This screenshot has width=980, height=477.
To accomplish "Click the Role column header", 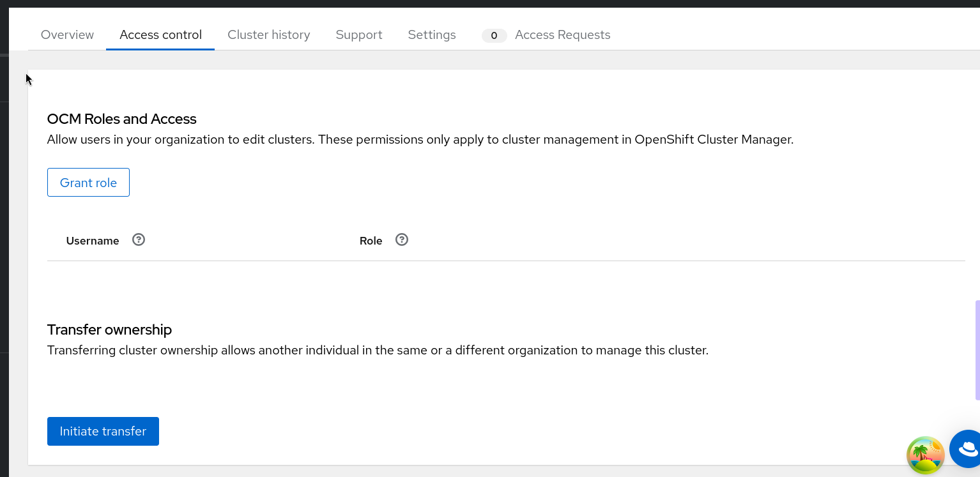I will (x=371, y=241).
